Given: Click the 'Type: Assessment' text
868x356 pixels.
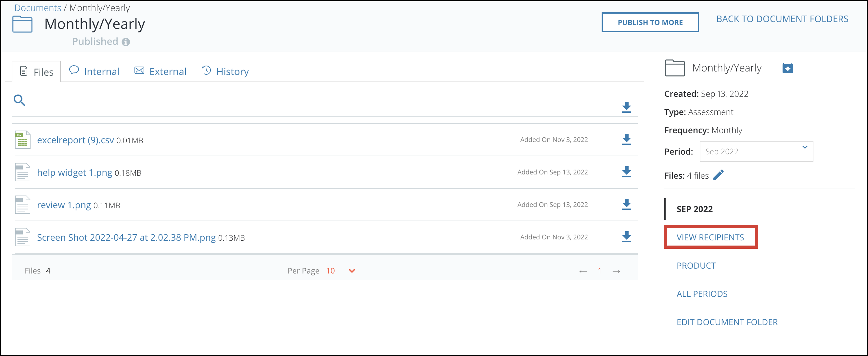Looking at the screenshot, I should 698,112.
